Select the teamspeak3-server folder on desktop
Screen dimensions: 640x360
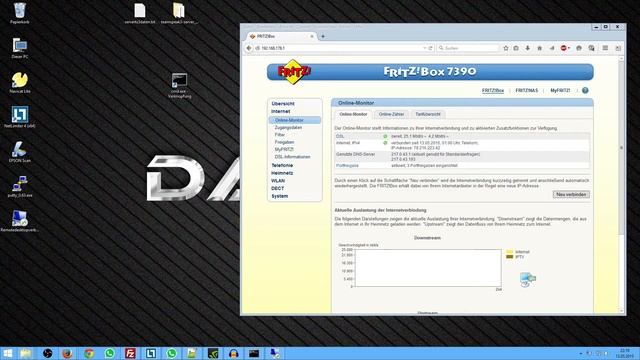tap(179, 13)
